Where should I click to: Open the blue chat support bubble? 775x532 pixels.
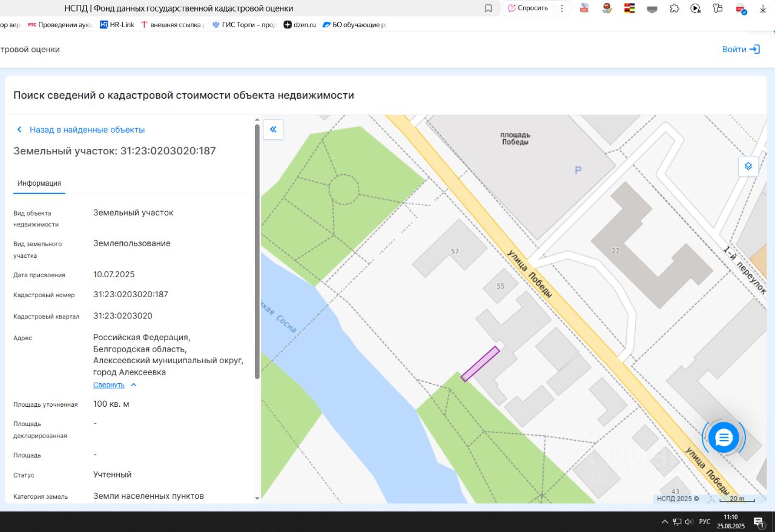tap(724, 437)
